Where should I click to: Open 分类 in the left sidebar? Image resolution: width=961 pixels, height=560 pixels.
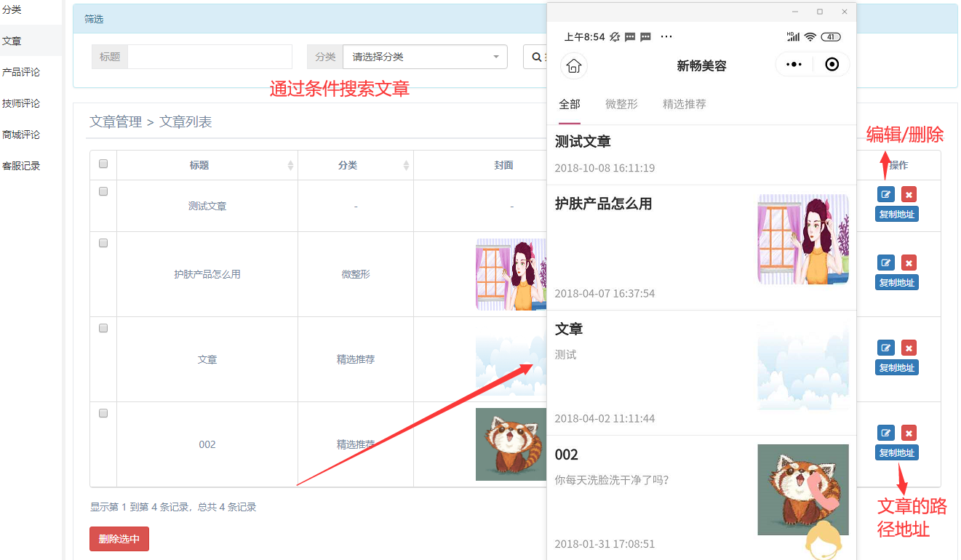tap(12, 10)
